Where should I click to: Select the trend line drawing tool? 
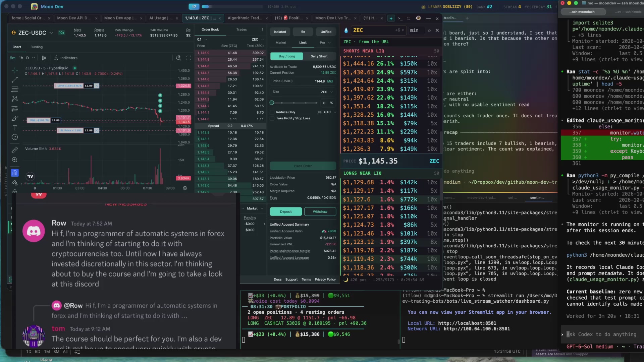(15, 80)
